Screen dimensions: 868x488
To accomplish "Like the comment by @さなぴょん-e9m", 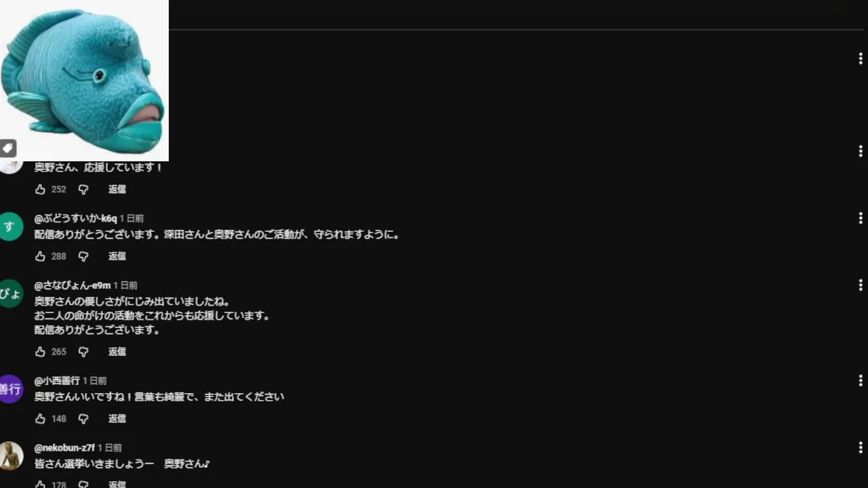I will (41, 352).
